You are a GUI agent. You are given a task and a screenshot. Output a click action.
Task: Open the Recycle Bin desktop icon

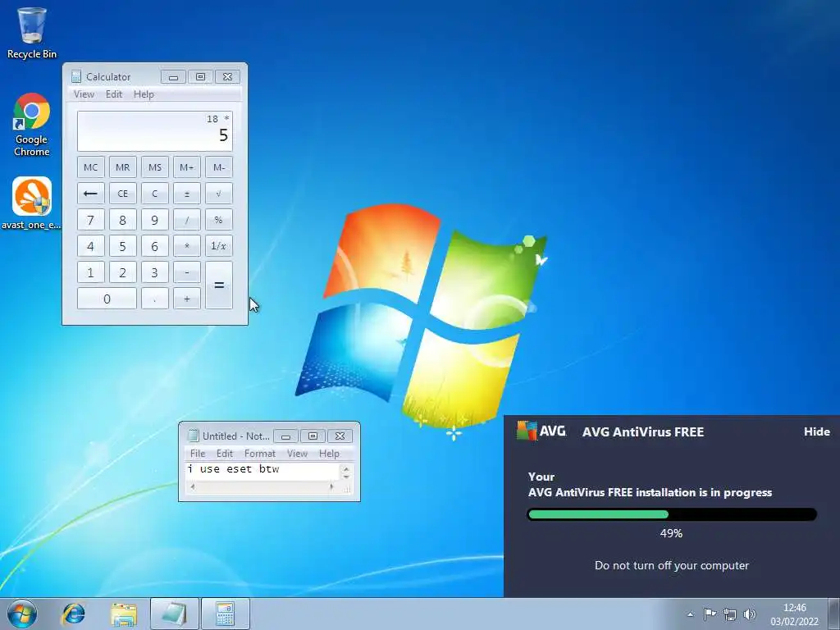[x=32, y=32]
